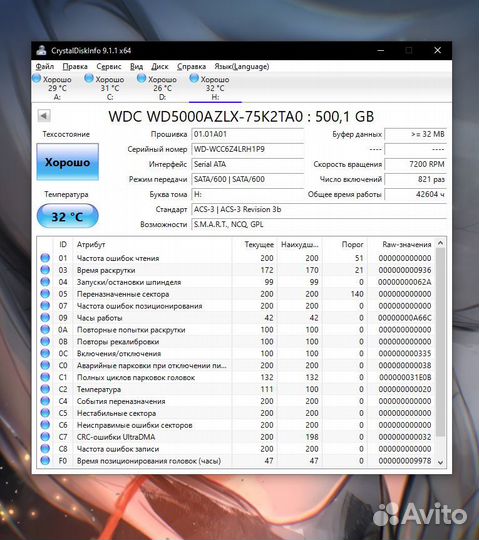Select the CRC-ошибки UltraDMA row

(236, 437)
